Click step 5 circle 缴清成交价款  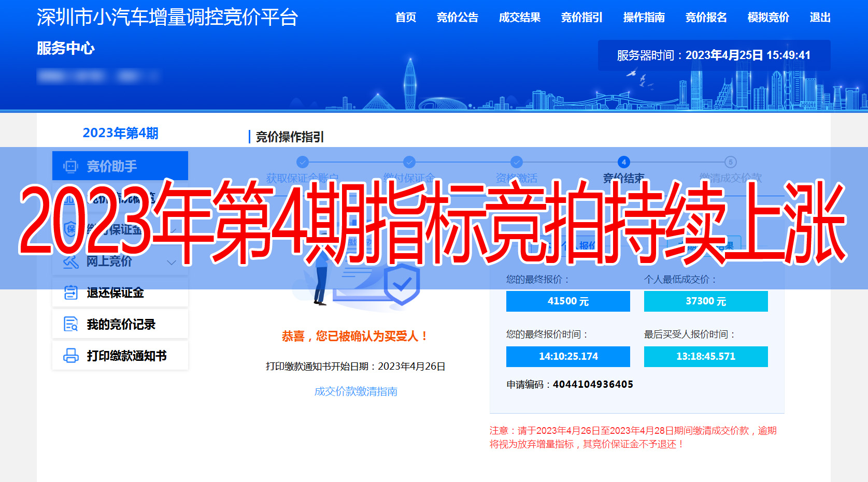click(731, 162)
